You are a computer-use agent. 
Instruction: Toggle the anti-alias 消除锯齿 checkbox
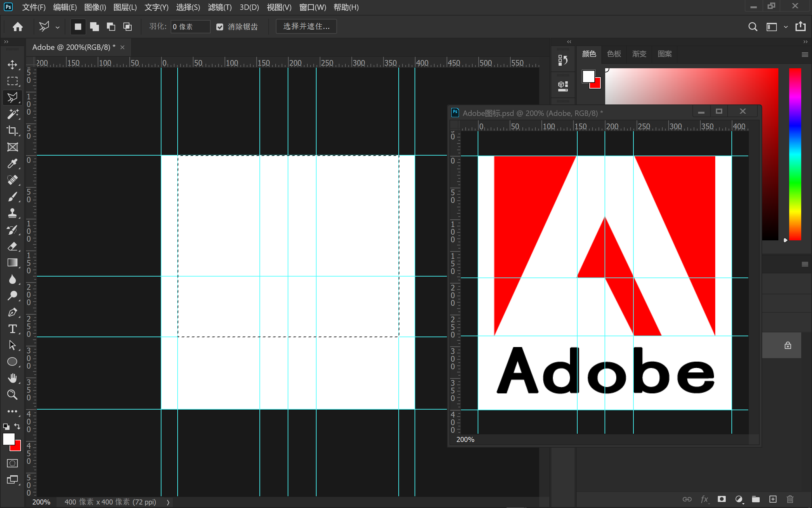tap(220, 27)
